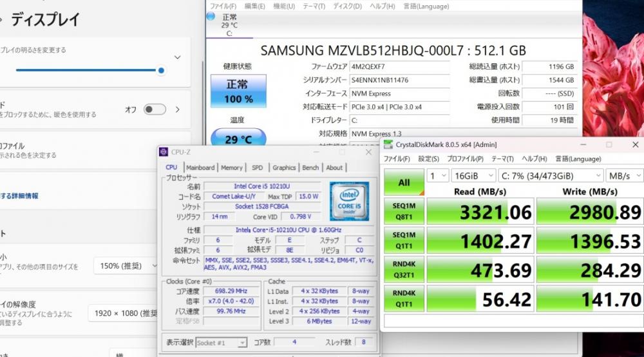Toggle the night light switch in Display settings
The height and width of the screenshot is (357, 644).
click(x=155, y=110)
